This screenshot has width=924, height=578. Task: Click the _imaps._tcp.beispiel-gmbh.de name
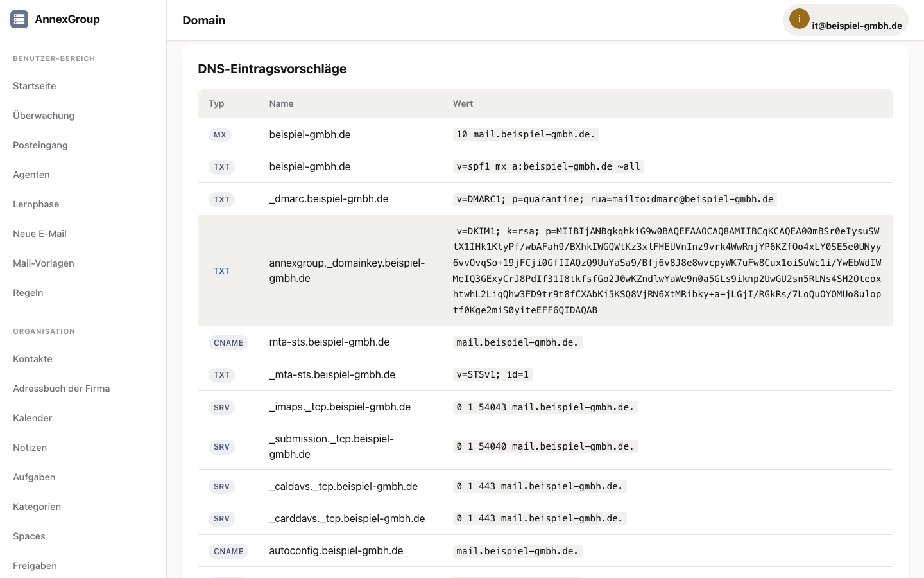click(340, 407)
